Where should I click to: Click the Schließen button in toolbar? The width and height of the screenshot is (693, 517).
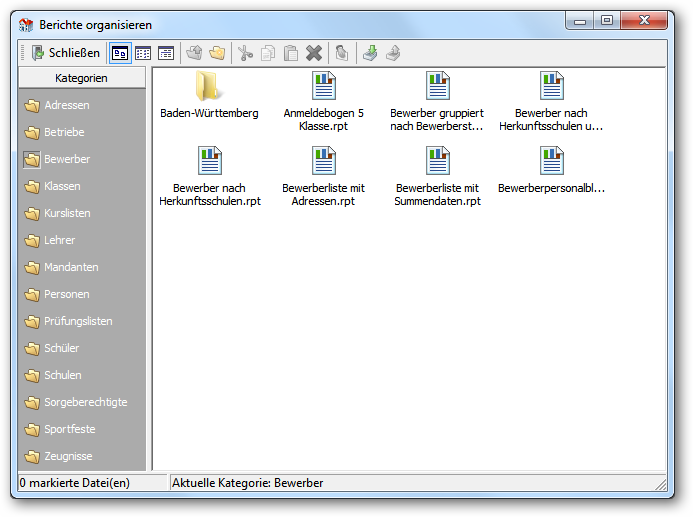pos(66,53)
